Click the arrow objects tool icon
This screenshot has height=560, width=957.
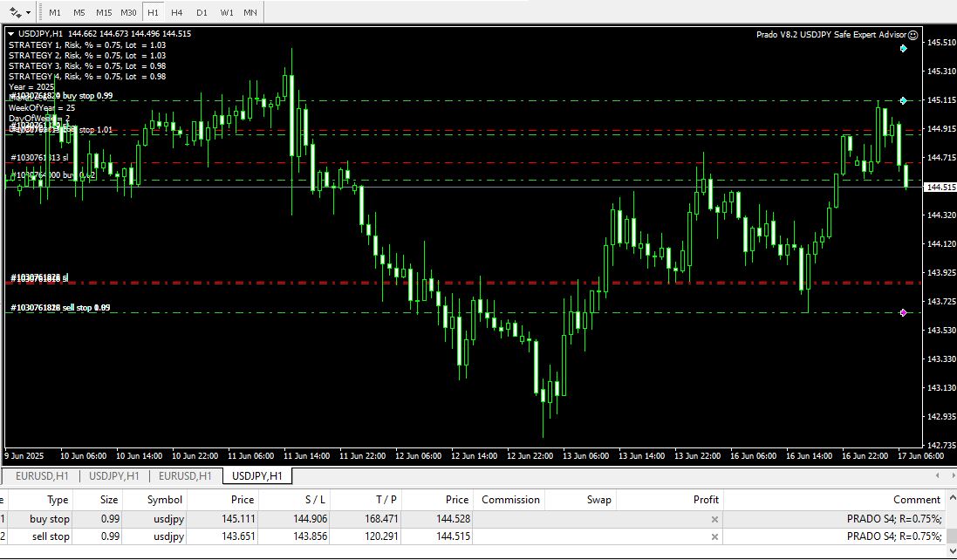click(x=15, y=12)
